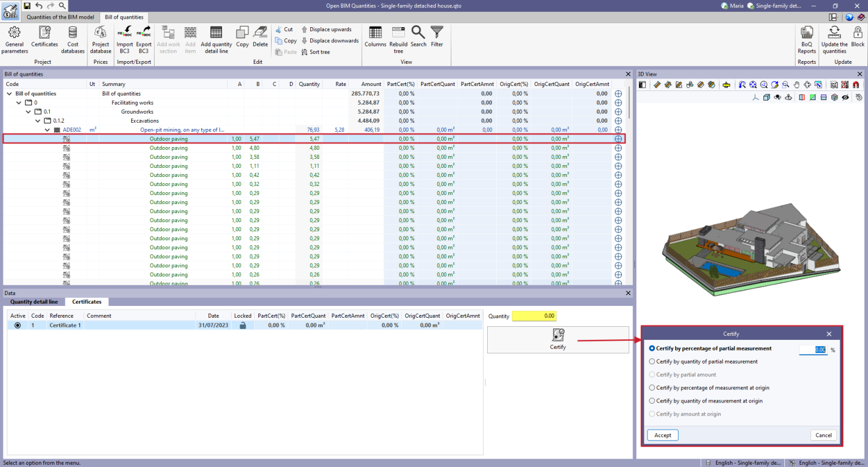Click the Block icon
This screenshot has height=467, width=868.
pos(858,36)
